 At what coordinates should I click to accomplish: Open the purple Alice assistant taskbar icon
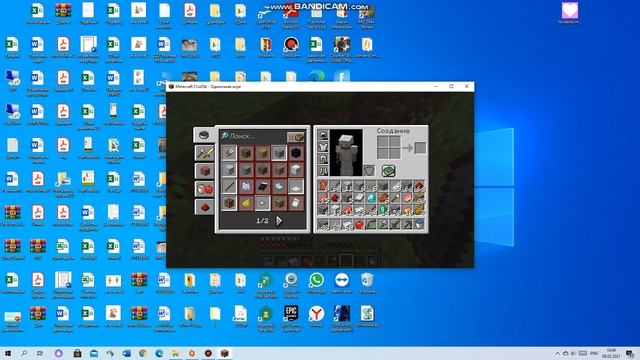click(x=59, y=353)
